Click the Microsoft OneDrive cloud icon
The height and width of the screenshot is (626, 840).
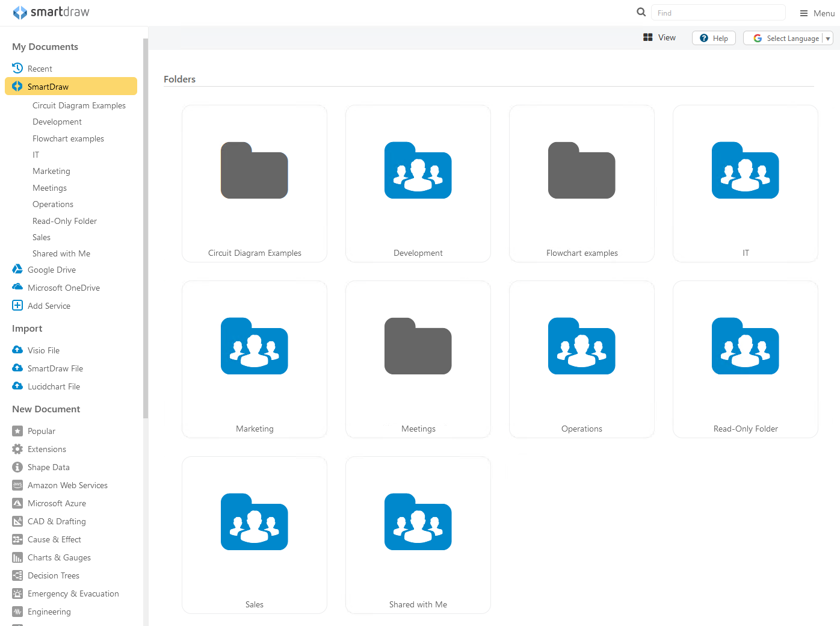coord(17,287)
